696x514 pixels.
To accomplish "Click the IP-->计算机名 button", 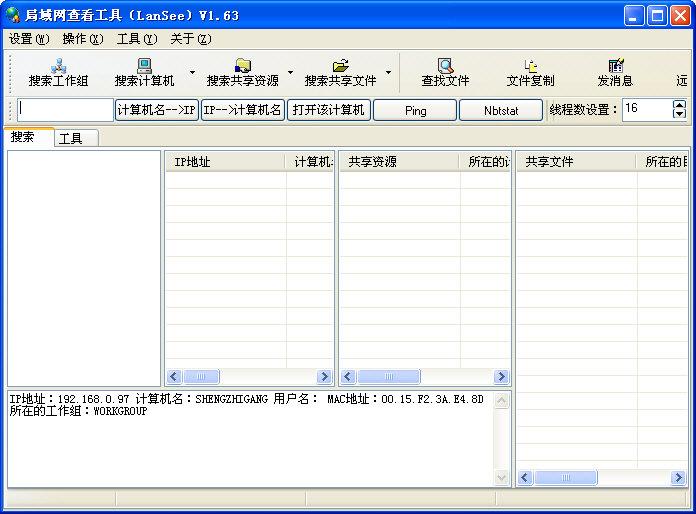I will point(242,110).
